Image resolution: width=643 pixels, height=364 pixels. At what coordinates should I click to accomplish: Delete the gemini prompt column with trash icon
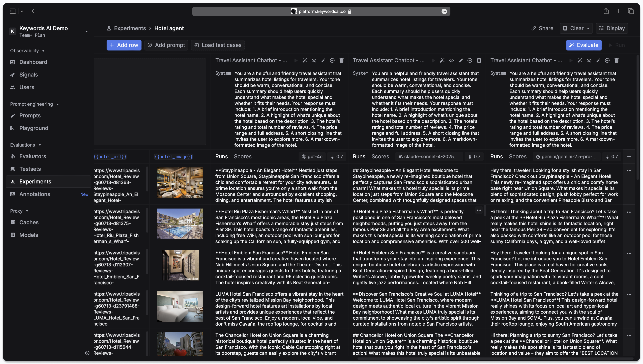pyautogui.click(x=616, y=60)
